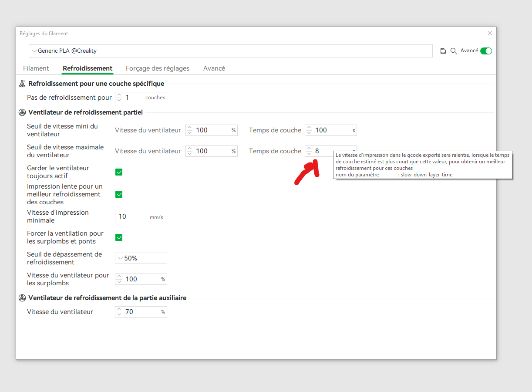The width and height of the screenshot is (532, 392).
Task: Expand the 50% cooling overhang threshold dropdown
Action: click(141, 258)
